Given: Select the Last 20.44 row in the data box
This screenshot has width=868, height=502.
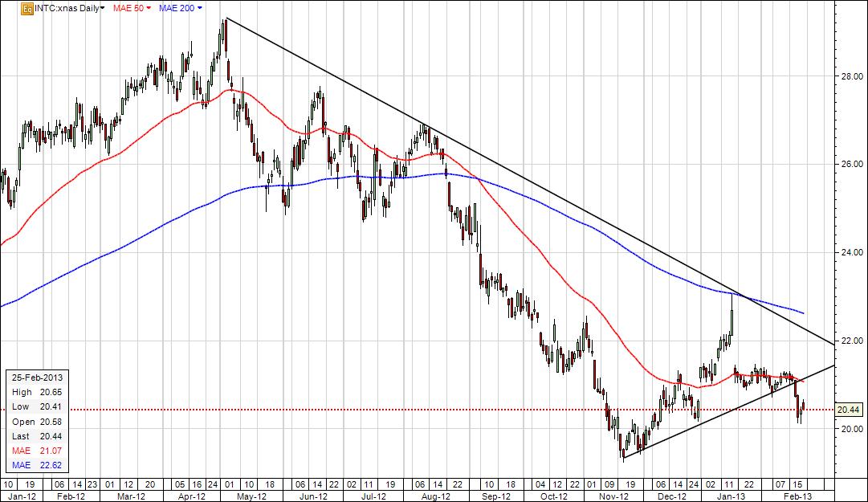Looking at the screenshot, I should point(37,436).
